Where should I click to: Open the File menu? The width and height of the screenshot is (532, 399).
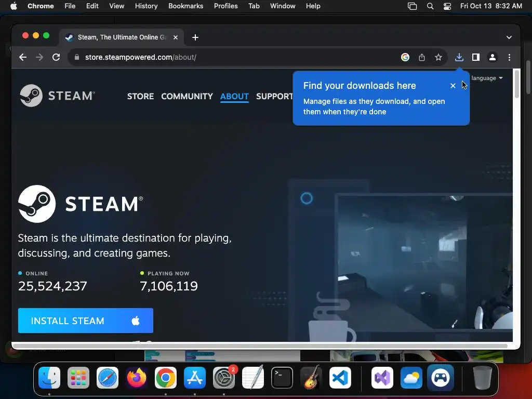coord(70,6)
